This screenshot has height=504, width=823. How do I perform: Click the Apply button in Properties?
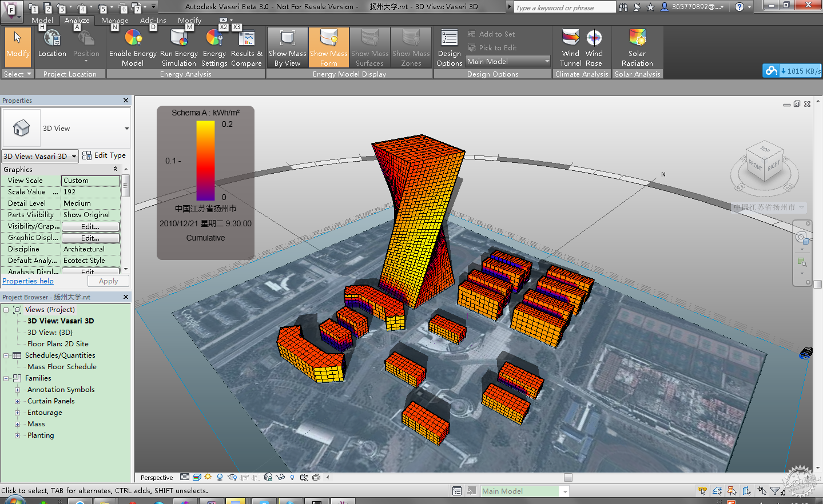click(108, 281)
